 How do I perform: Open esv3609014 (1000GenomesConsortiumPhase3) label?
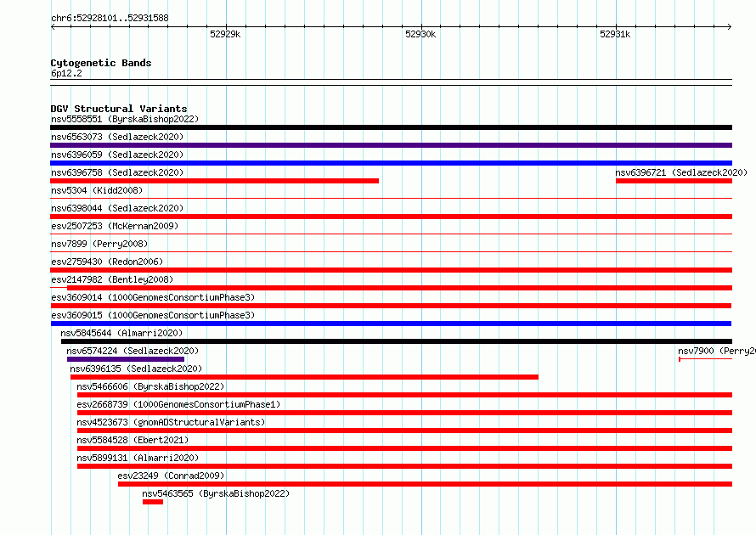(153, 297)
